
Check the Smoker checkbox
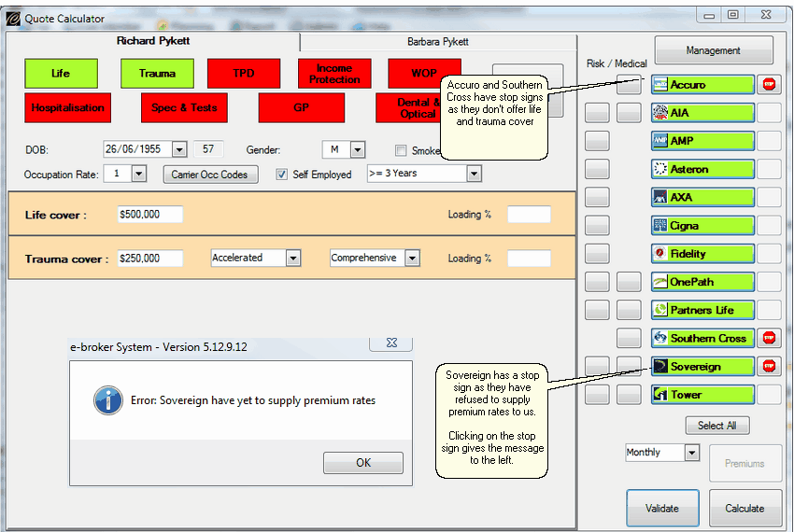[401, 150]
